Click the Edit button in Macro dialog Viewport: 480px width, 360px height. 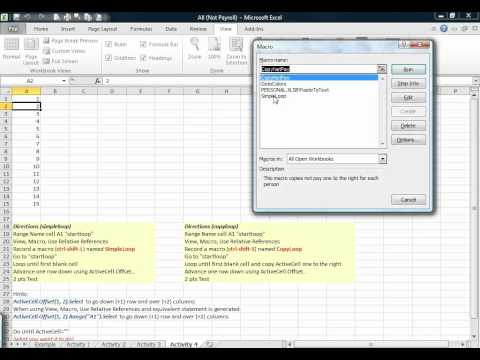(x=408, y=97)
